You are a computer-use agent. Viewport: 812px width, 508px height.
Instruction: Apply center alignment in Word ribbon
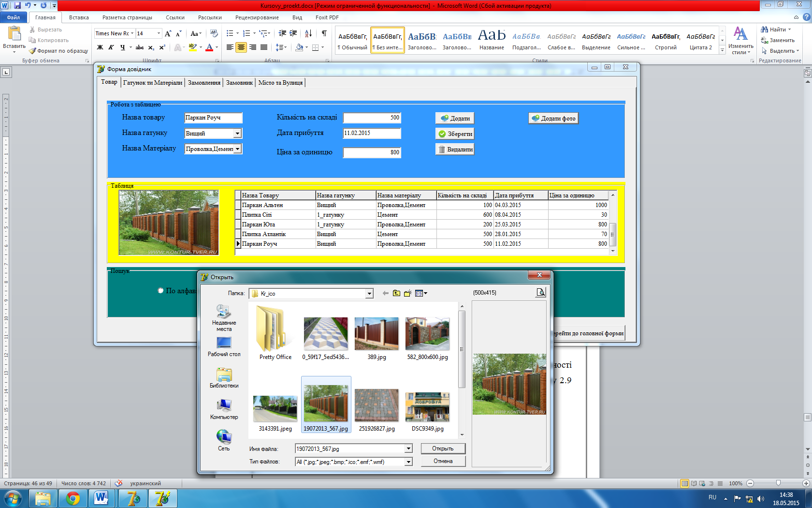click(x=241, y=47)
